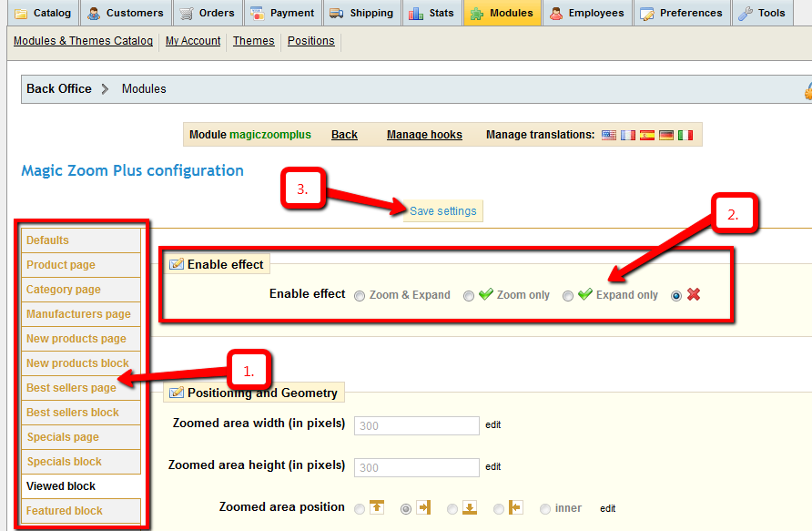Open the New products block tab
Image resolution: width=812 pixels, height=531 pixels.
(x=81, y=363)
